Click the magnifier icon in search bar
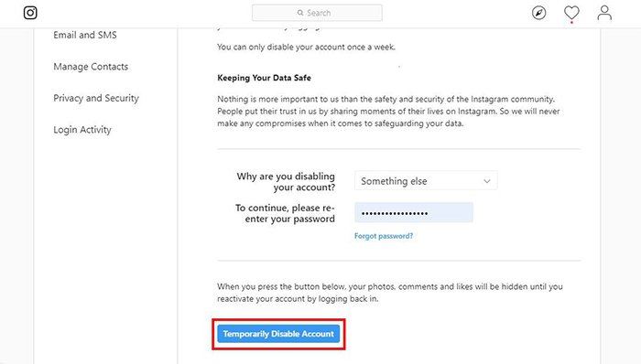The height and width of the screenshot is (364, 641). [x=300, y=13]
